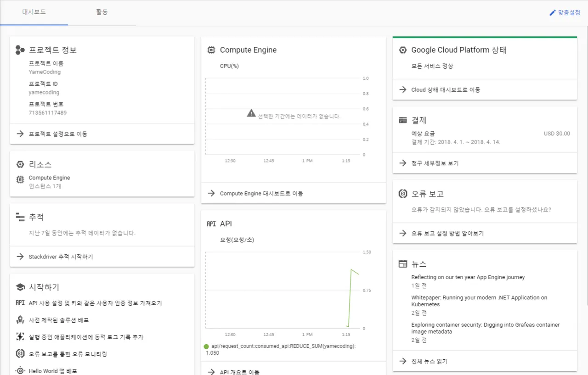Open 사전 제작된 솔루션 배포 link

[x=58, y=320]
